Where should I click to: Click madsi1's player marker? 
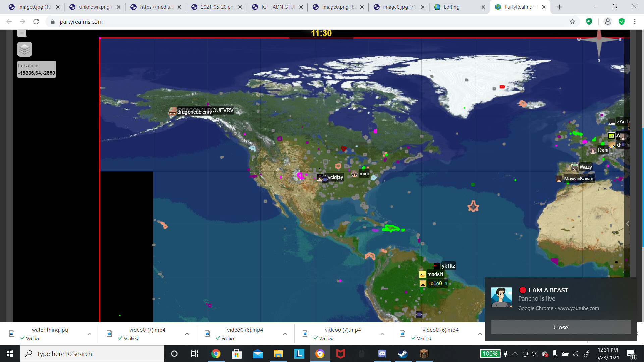423,274
